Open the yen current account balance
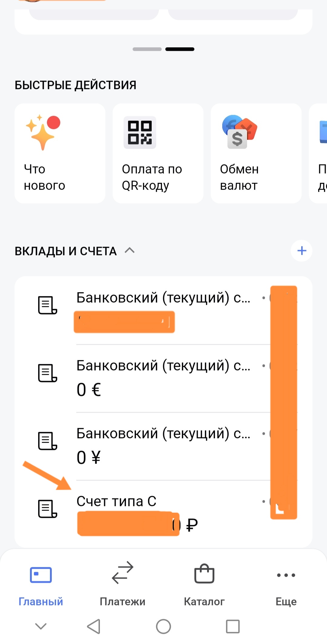The image size is (327, 644). (x=88, y=457)
